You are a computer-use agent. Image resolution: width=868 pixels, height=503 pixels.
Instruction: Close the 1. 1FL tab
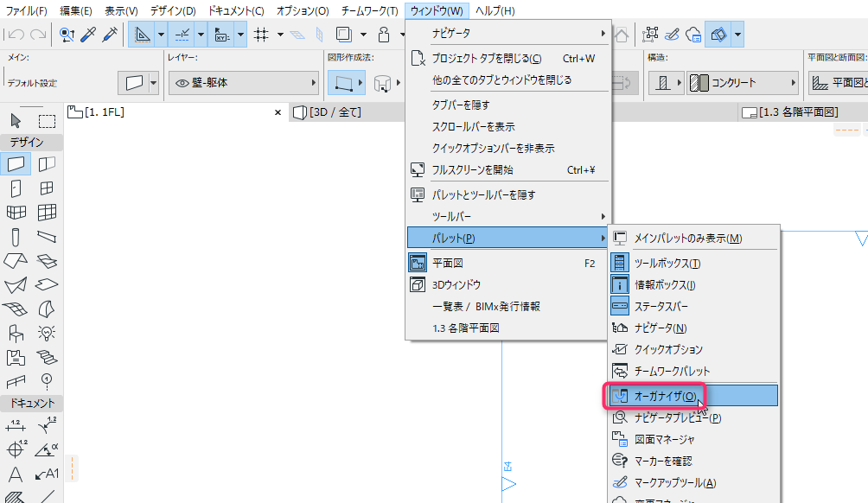(x=278, y=112)
